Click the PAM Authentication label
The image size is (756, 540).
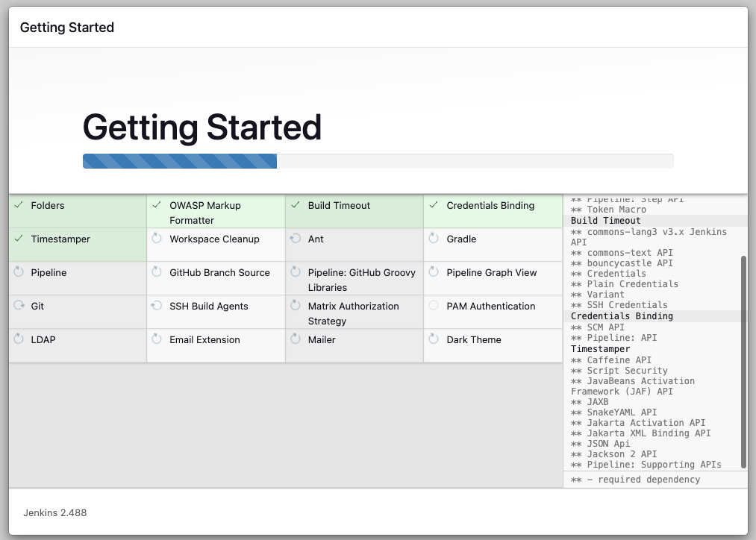coord(491,306)
